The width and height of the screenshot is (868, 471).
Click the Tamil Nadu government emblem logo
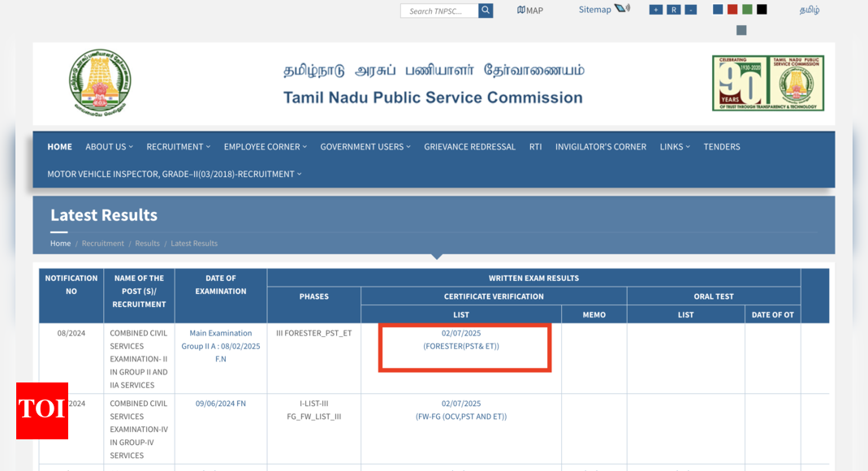coord(100,81)
